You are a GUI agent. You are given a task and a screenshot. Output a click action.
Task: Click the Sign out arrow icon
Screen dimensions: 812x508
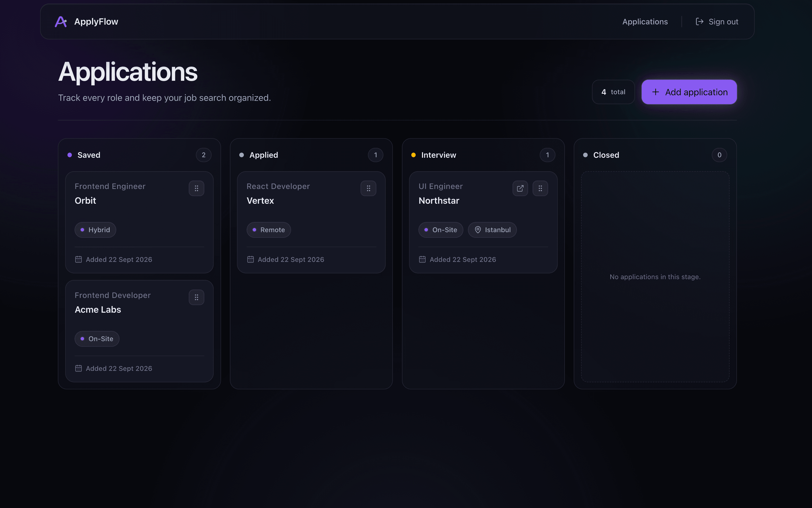[x=700, y=22]
